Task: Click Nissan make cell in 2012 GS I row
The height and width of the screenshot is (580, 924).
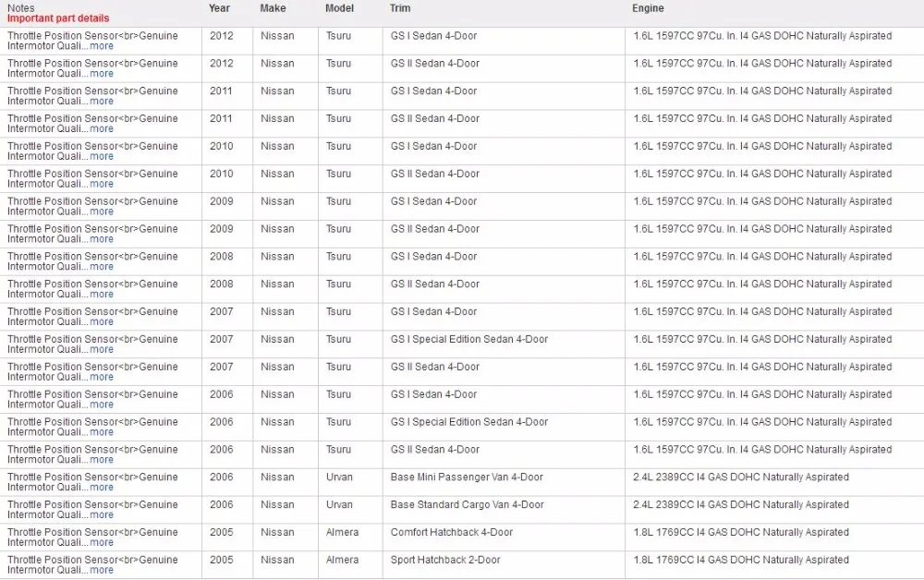Action: tap(277, 36)
